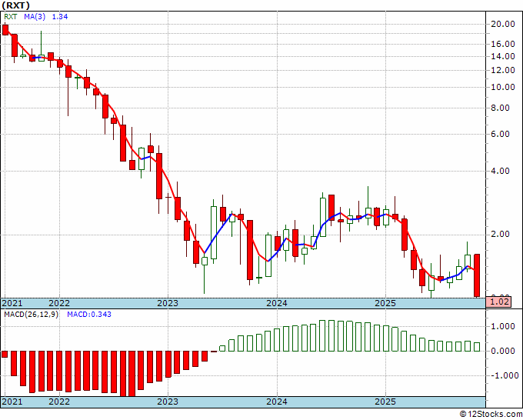Click the first red candlestick near 20.00
The image size is (523, 420).
(x=5, y=30)
